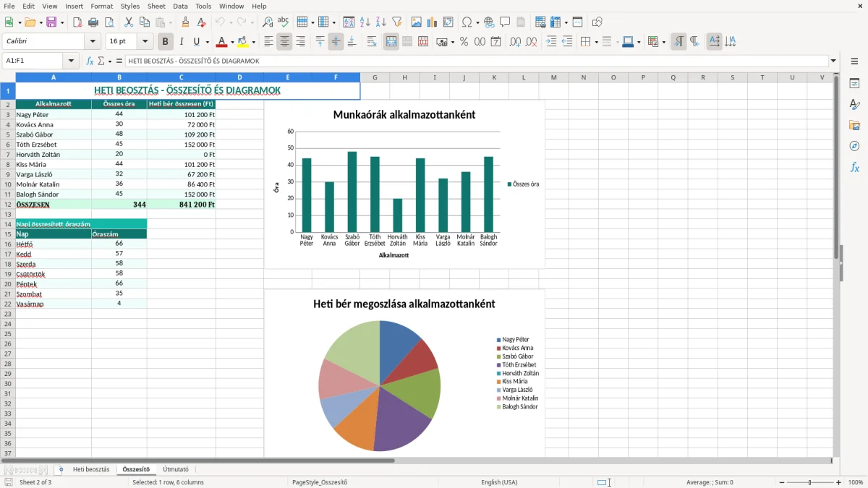Open the sidebar Properties panel icon

[x=854, y=84]
